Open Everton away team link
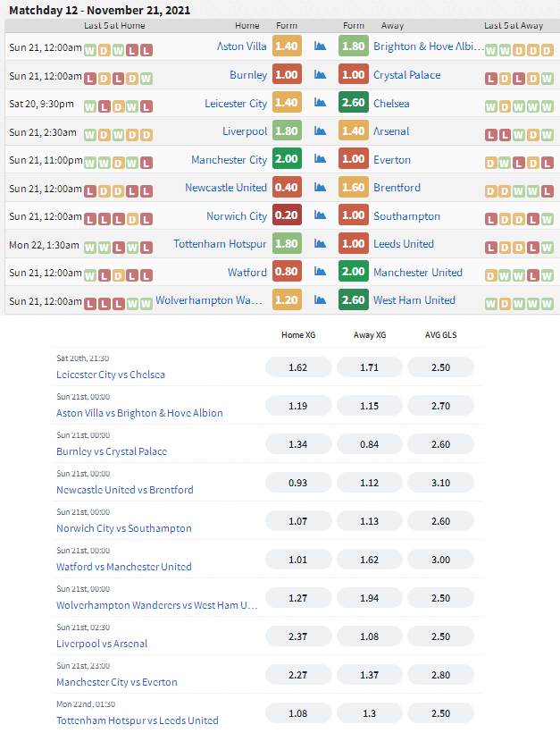 [392, 160]
